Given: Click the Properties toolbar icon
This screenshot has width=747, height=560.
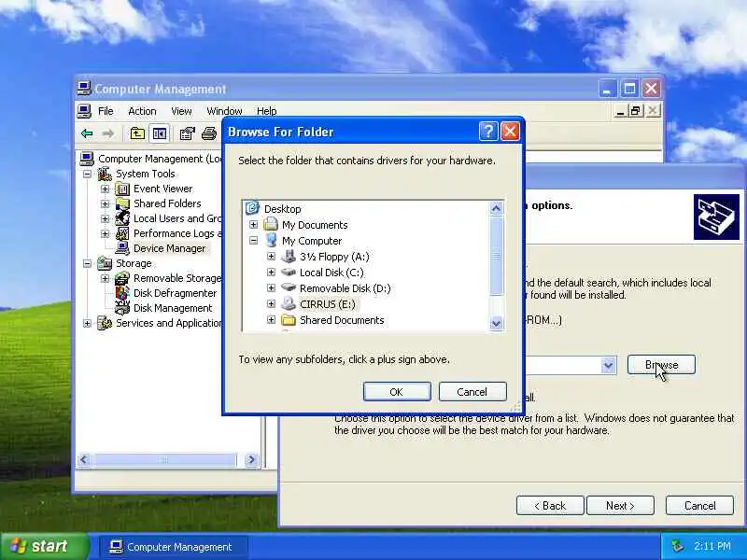Looking at the screenshot, I should point(187,133).
